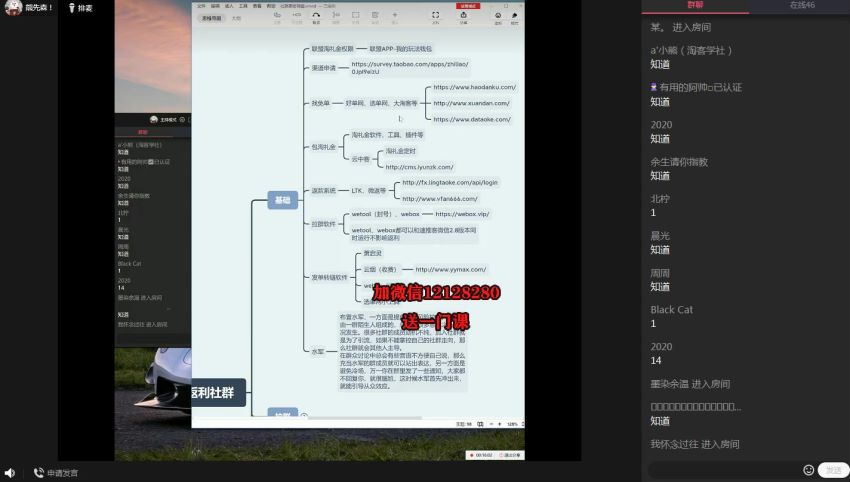Select the 联盟淘礼金权限 node
Screen dimensions: 850x482
pyautogui.click(x=332, y=49)
